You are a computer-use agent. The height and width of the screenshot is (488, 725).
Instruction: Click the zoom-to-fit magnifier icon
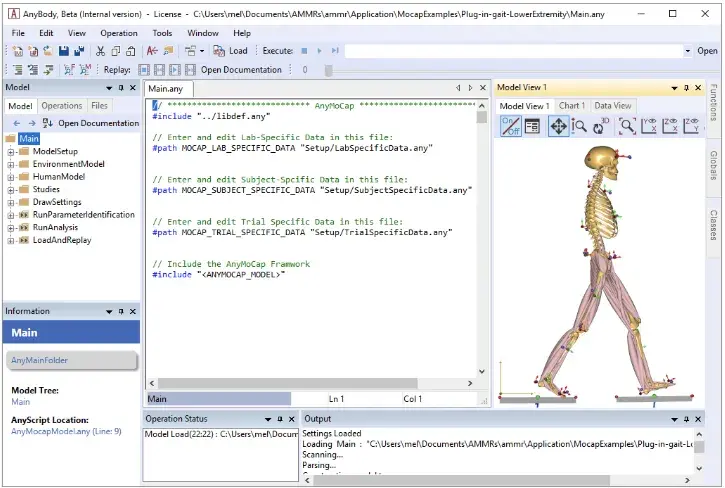tap(628, 126)
